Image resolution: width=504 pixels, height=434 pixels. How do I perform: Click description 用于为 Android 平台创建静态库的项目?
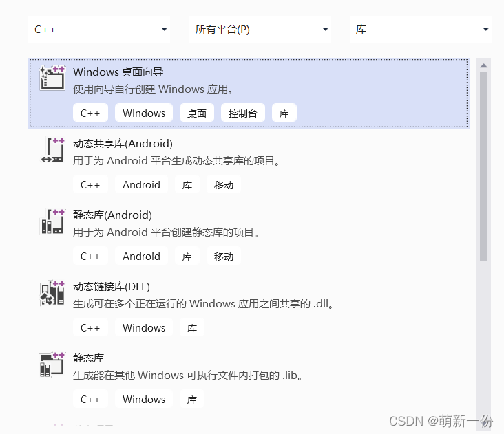point(166,232)
